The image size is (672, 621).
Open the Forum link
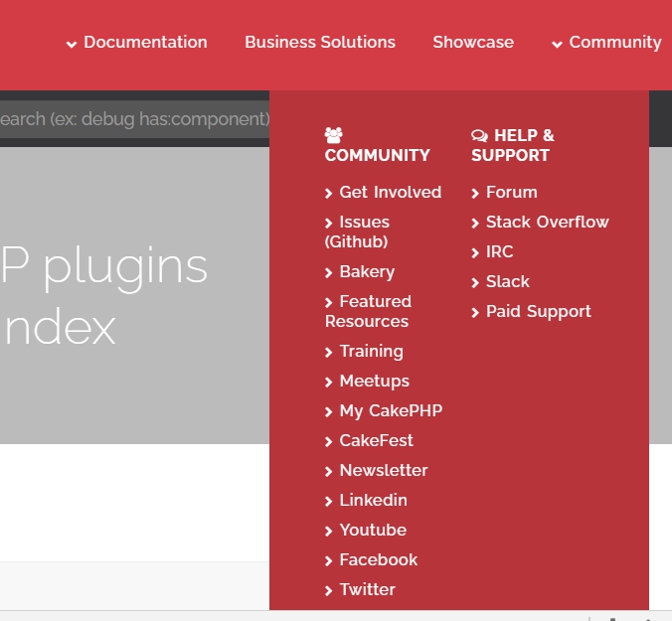[504, 193]
